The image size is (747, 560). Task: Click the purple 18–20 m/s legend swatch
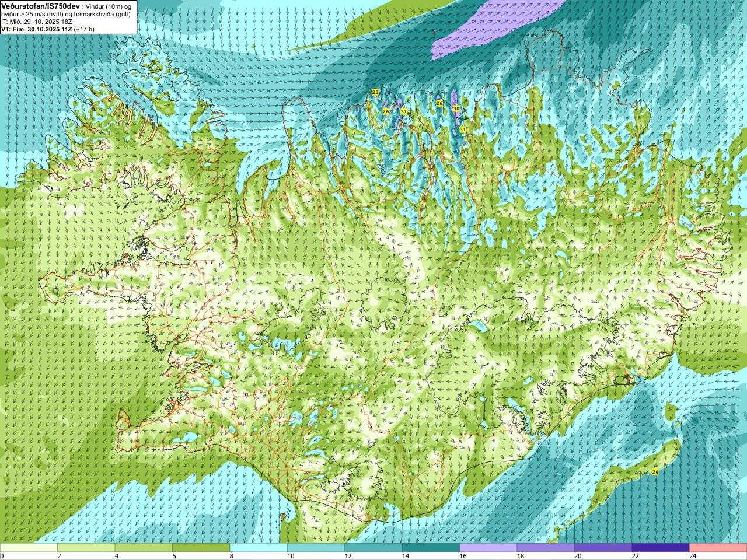click(x=546, y=548)
